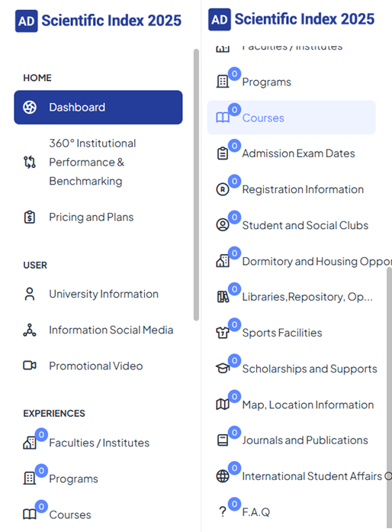392x532 pixels.
Task: Click the Sports Facilities jersey icon
Action: 223,333
